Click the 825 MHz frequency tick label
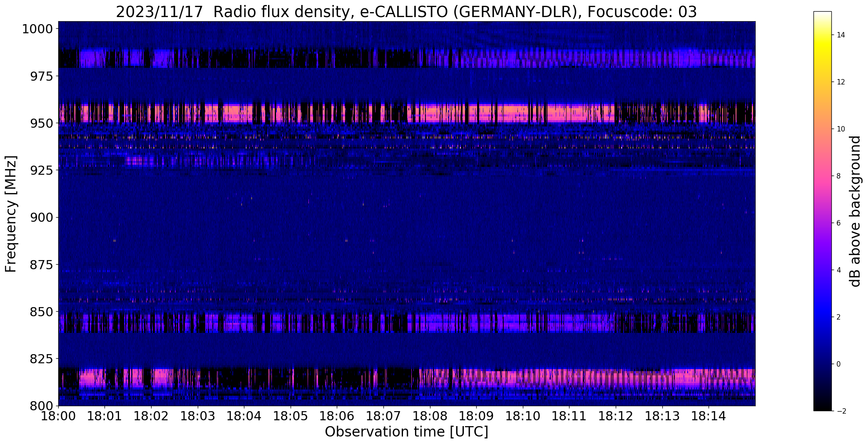868x444 pixels. tap(41, 358)
